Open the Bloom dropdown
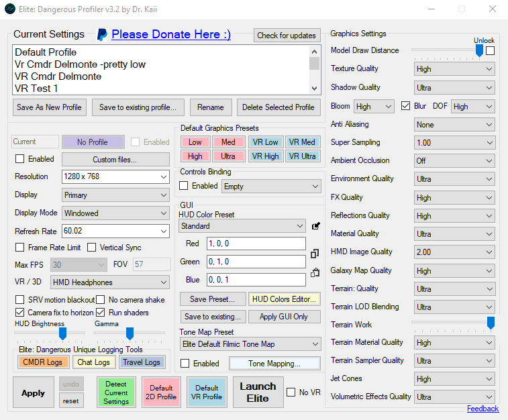508x420 pixels. coord(374,107)
